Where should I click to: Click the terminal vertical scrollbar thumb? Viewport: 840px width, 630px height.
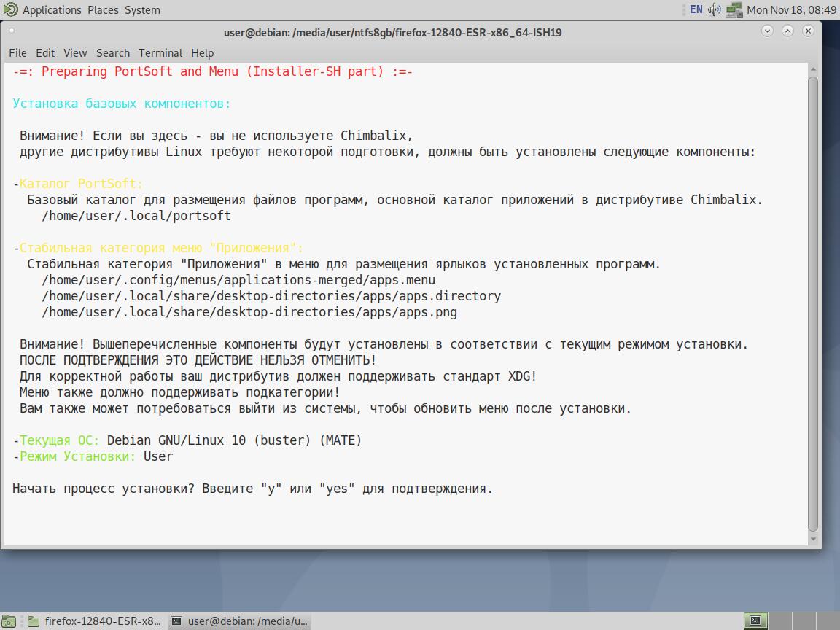tap(813, 304)
